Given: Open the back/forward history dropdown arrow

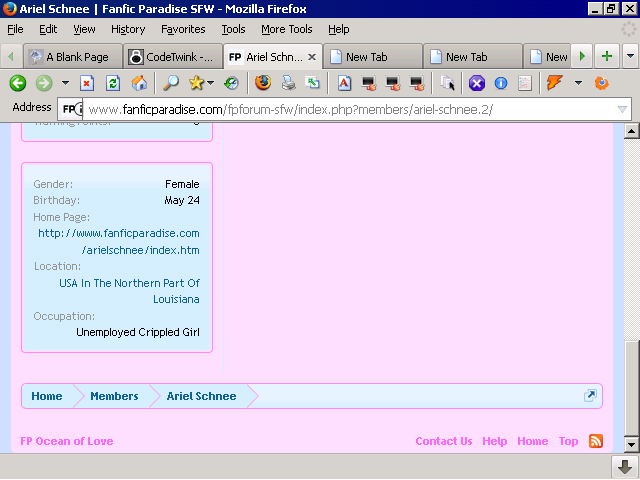Looking at the screenshot, I should 65,83.
